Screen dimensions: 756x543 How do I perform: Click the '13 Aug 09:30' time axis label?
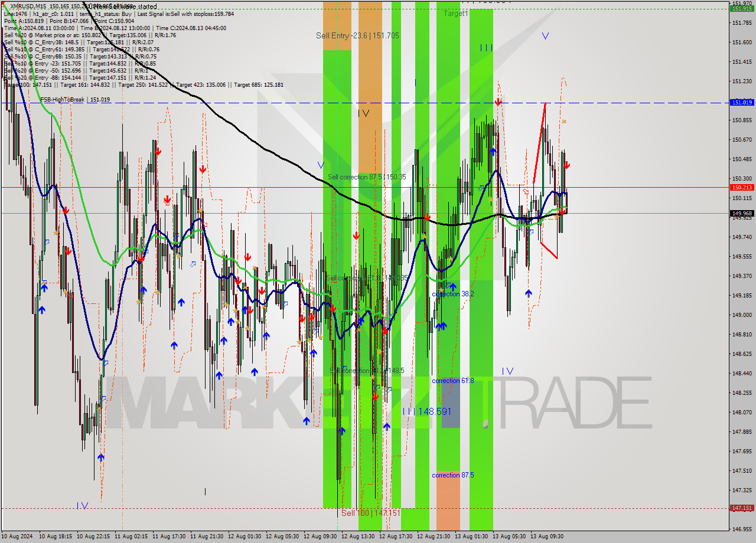[x=547, y=537]
